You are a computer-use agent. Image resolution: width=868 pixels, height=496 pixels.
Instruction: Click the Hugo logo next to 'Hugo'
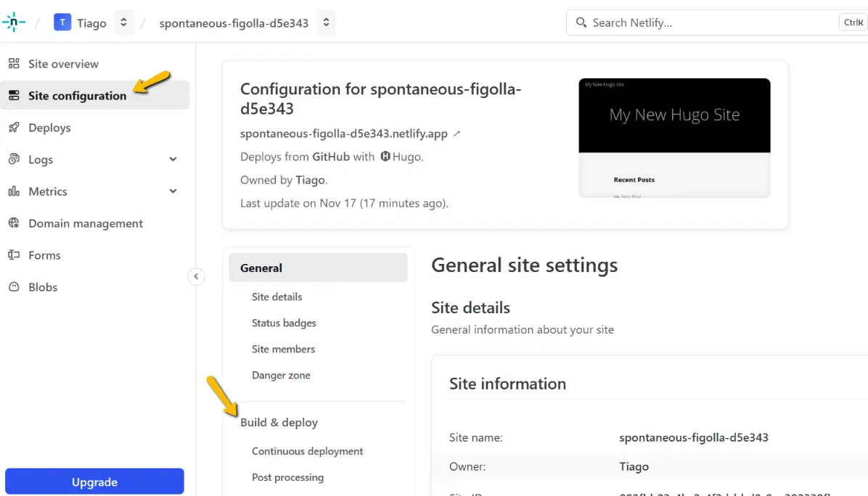coord(385,156)
